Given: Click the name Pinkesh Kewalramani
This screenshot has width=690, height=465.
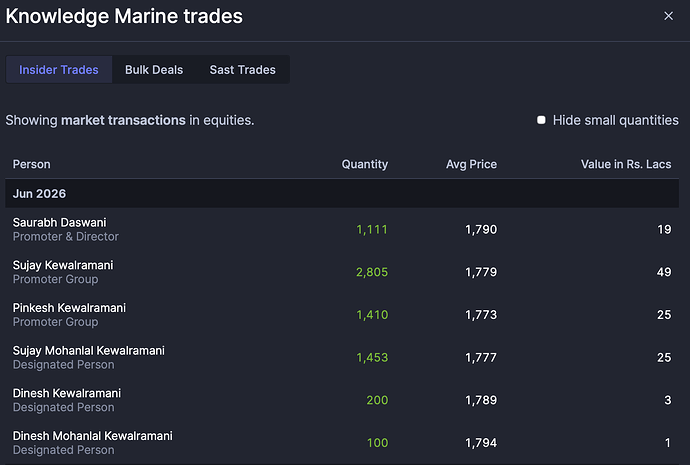Looking at the screenshot, I should [x=69, y=308].
